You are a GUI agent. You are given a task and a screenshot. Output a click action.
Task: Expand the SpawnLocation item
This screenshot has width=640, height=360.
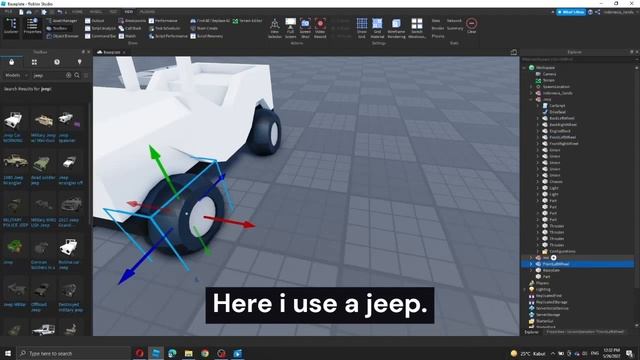(x=531, y=87)
